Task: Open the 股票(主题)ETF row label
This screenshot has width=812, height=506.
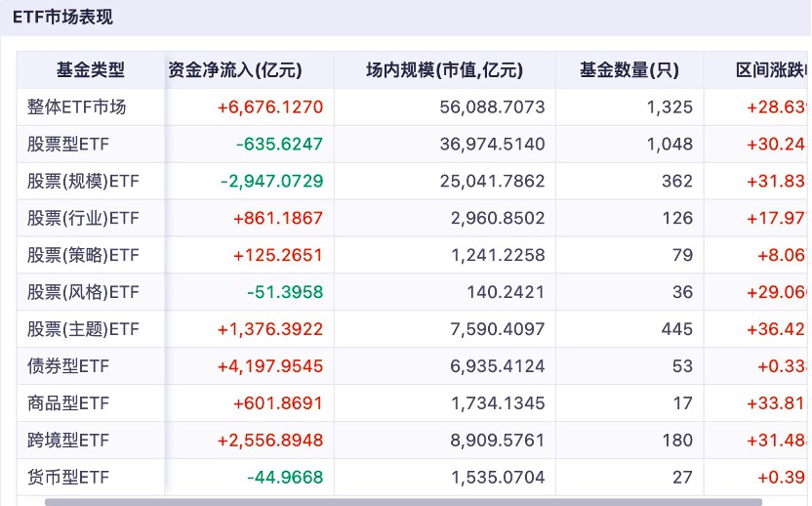Action: point(84,329)
